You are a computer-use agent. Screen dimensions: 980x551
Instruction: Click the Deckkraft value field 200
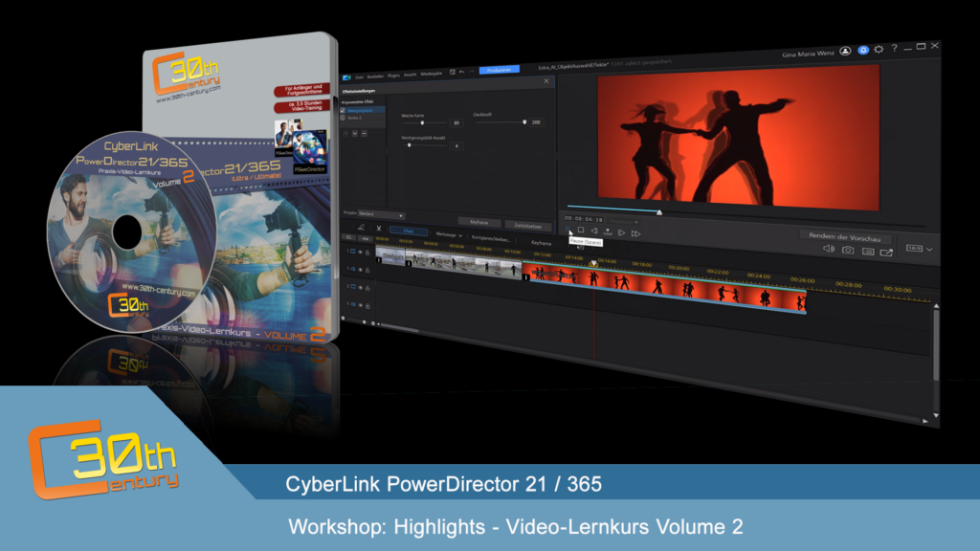(x=536, y=122)
